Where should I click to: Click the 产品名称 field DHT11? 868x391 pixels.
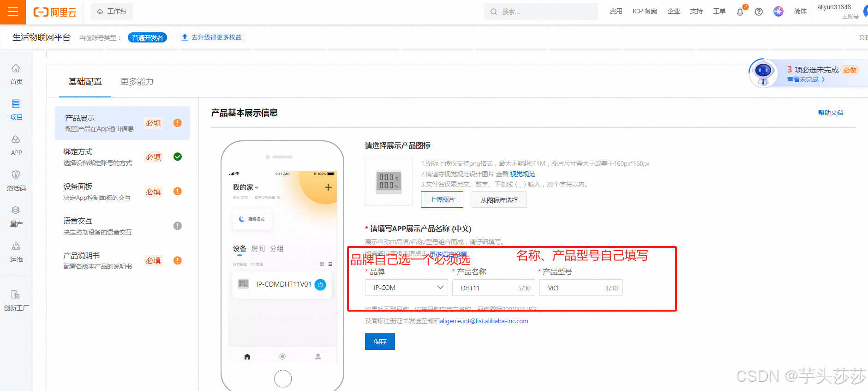coord(493,288)
